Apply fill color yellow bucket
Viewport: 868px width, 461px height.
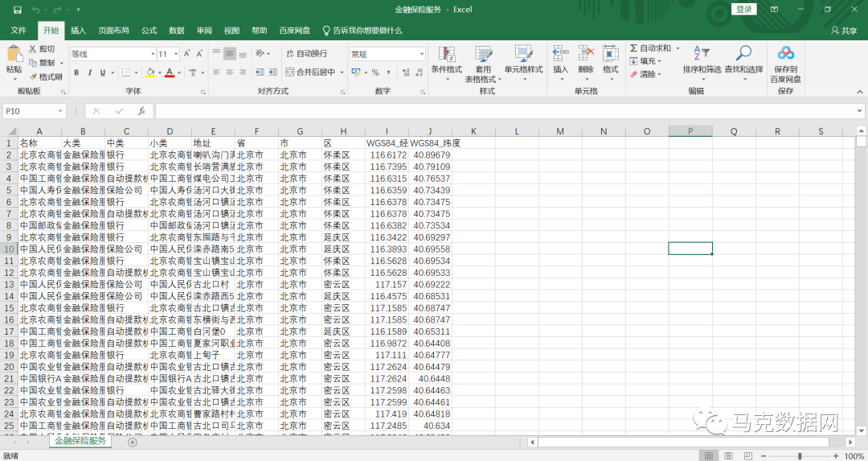click(x=150, y=72)
